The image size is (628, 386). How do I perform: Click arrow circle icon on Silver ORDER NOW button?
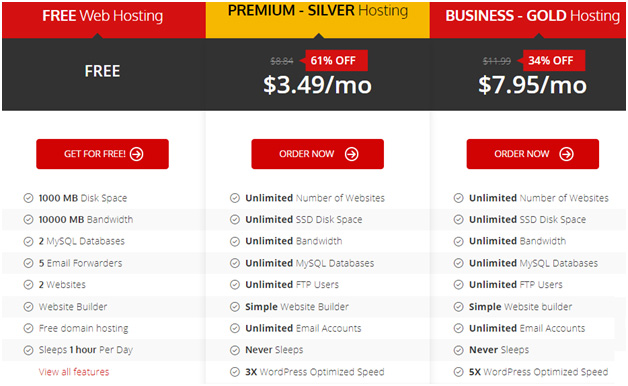[352, 154]
